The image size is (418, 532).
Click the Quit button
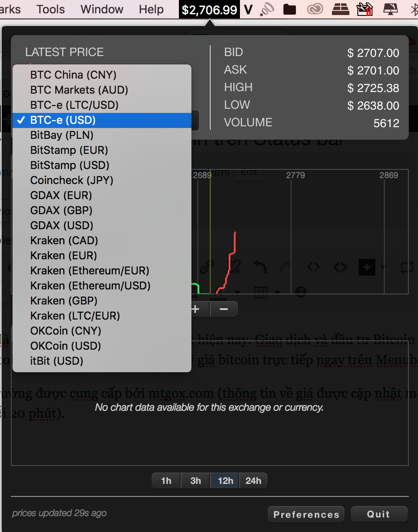click(379, 514)
